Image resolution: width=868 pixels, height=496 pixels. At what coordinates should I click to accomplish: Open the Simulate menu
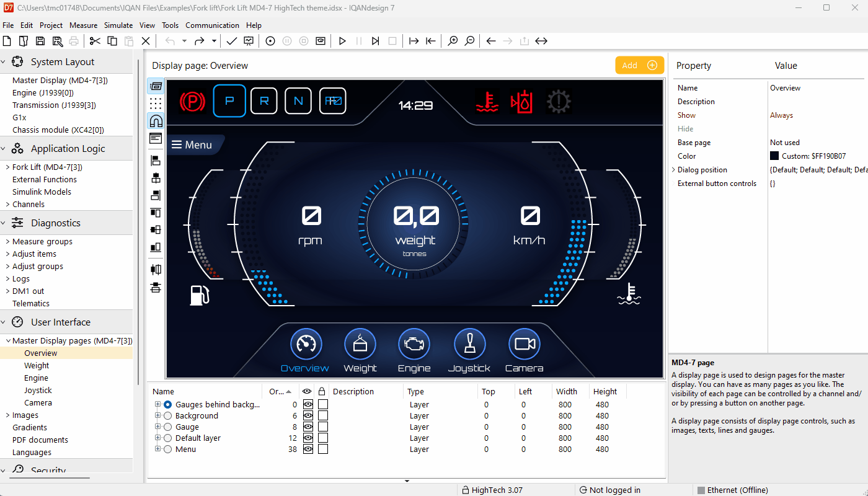pos(118,25)
